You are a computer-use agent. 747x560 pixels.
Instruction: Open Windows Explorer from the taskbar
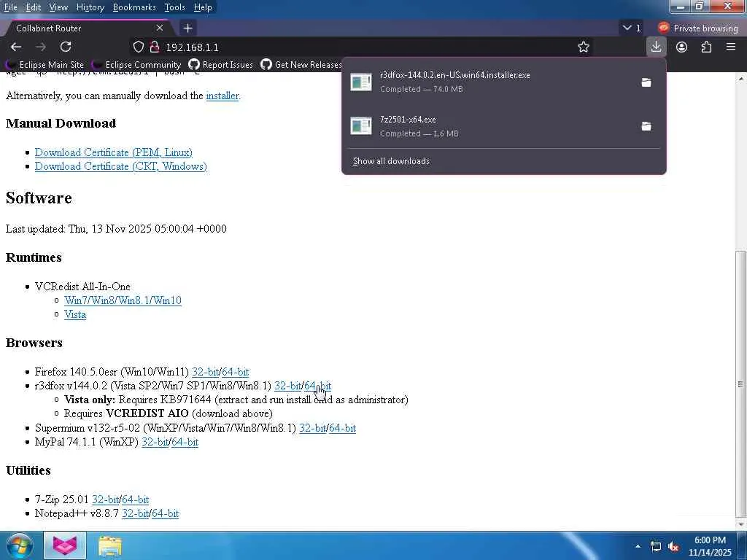(x=110, y=545)
